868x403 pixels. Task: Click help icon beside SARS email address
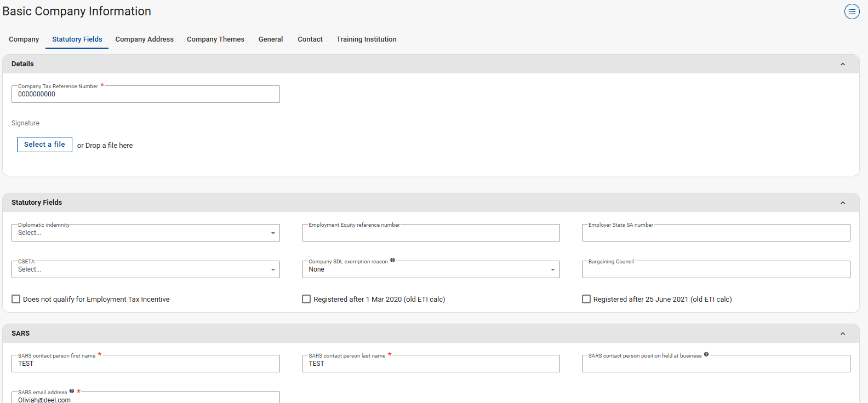click(72, 392)
